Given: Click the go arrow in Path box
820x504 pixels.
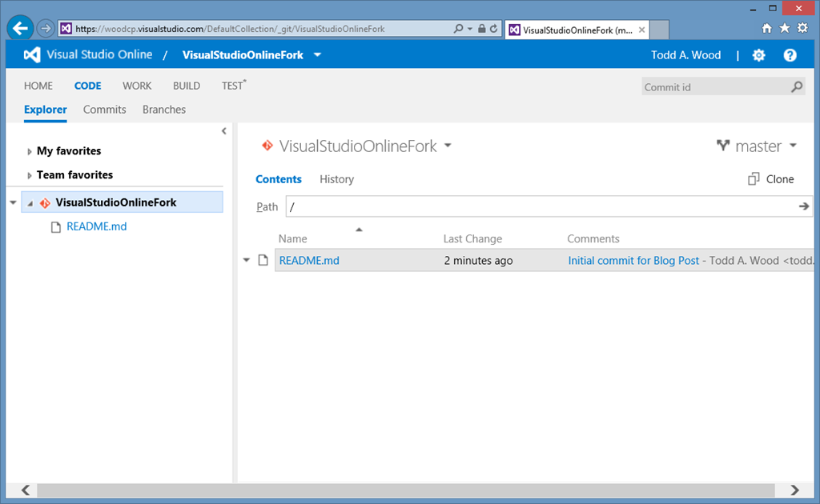Looking at the screenshot, I should tap(804, 207).
